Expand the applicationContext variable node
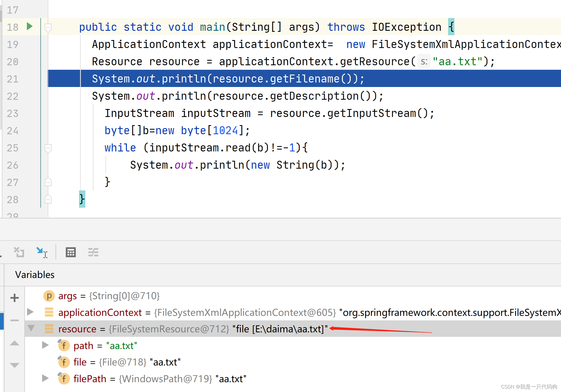Screen dimensions: 561x392 30,312
